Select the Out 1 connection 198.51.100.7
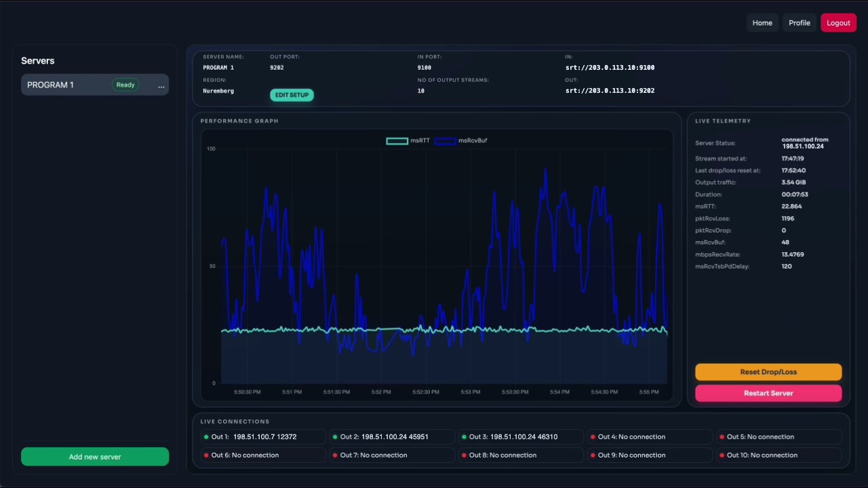Image resolution: width=868 pixels, height=488 pixels. coord(262,437)
